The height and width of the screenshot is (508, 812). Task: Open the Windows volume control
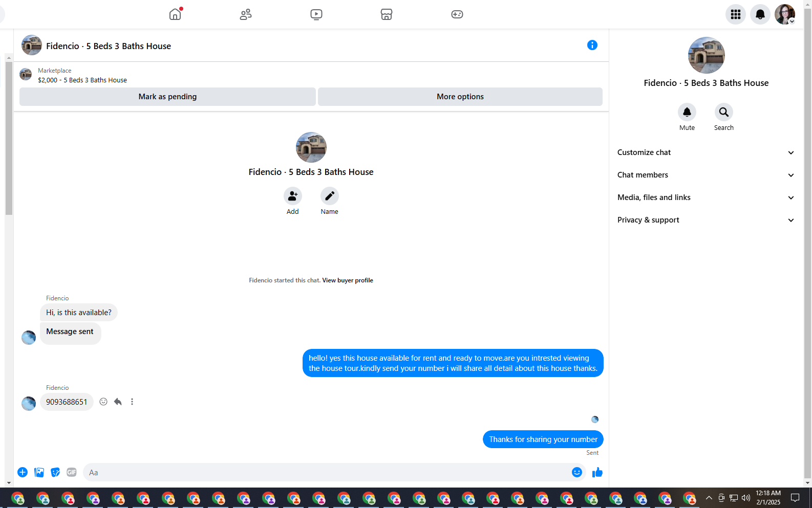click(746, 498)
